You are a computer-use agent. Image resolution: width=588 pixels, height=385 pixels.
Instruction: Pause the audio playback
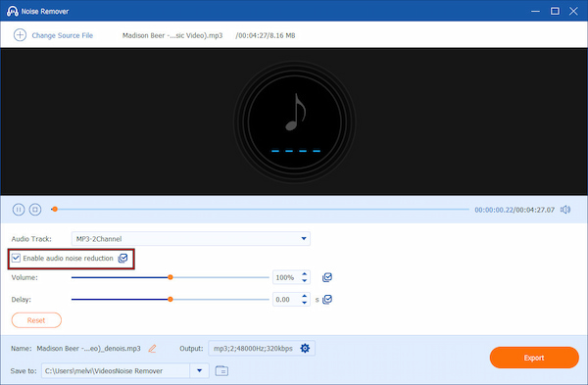(x=19, y=210)
